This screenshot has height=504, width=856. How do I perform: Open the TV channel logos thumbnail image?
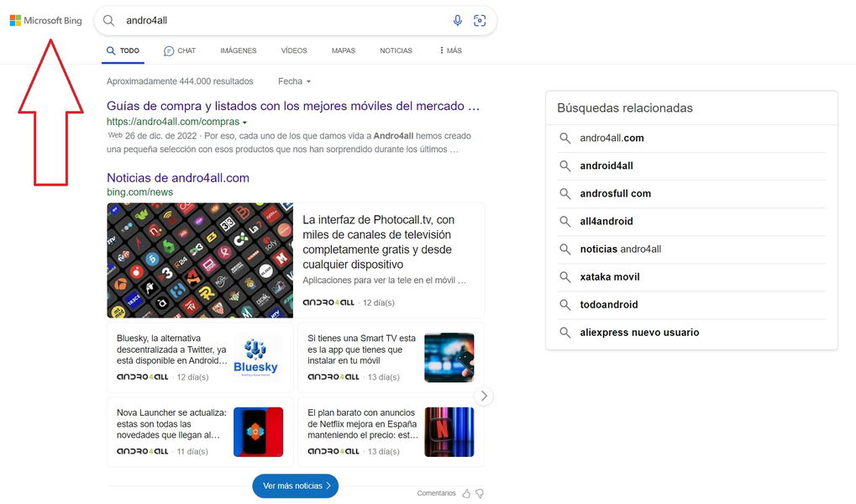click(200, 260)
